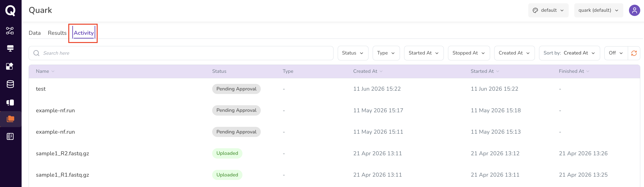Image resolution: width=644 pixels, height=187 pixels.
Task: Open the book-like sidebar icon
Action: [x=10, y=102]
